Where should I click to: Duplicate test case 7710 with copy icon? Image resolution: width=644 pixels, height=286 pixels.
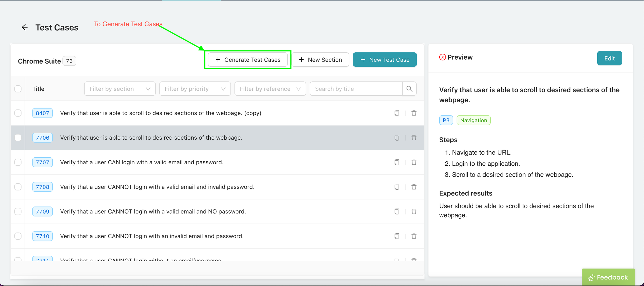(397, 236)
